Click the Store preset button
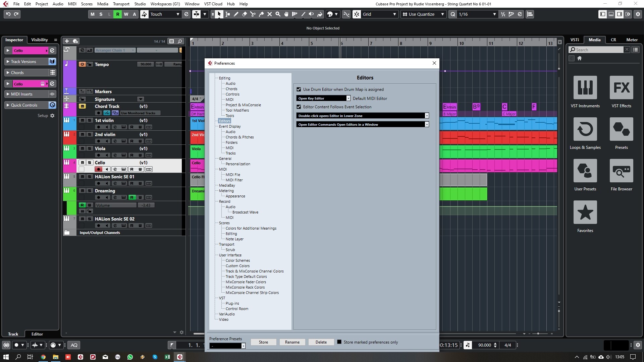The height and width of the screenshot is (362, 644). point(263,342)
